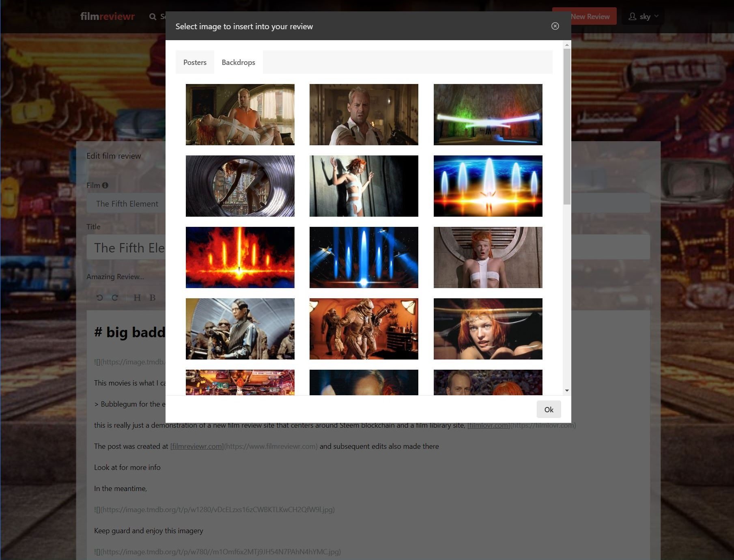Viewport: 734px width, 560px height.
Task: Confirm selection with the Ok button
Action: tap(549, 409)
